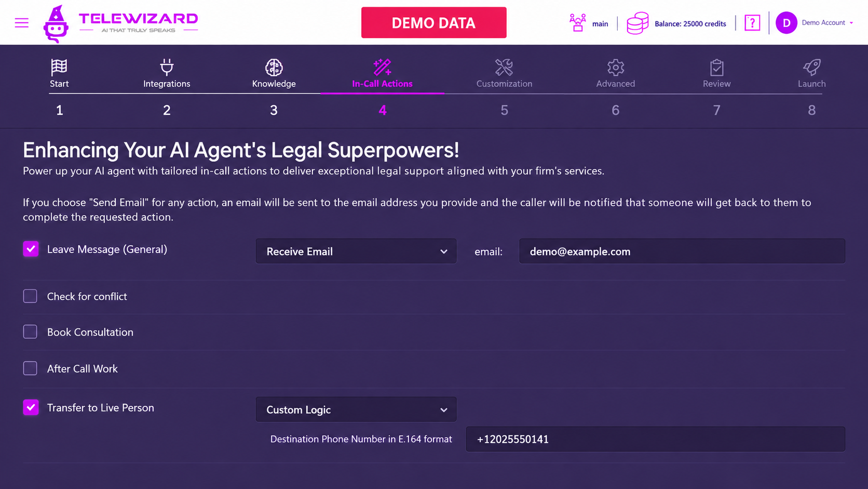The image size is (868, 489).
Task: Click the main workspace label
Action: pyautogui.click(x=600, y=24)
